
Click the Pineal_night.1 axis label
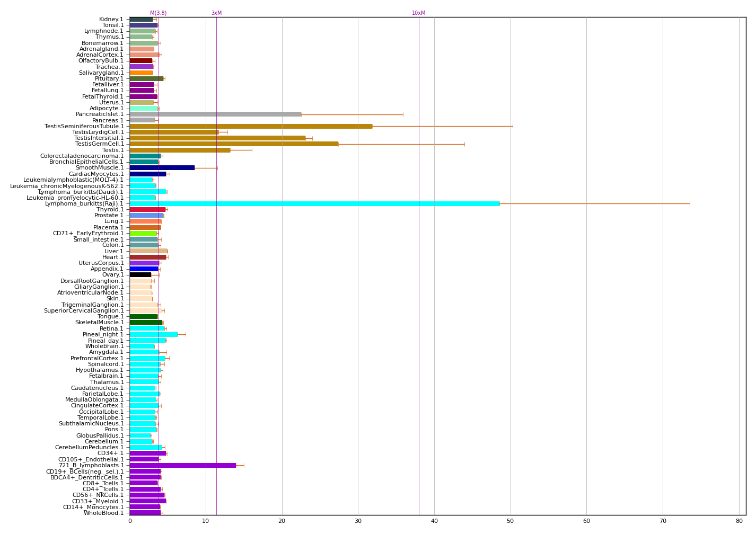pos(103,334)
